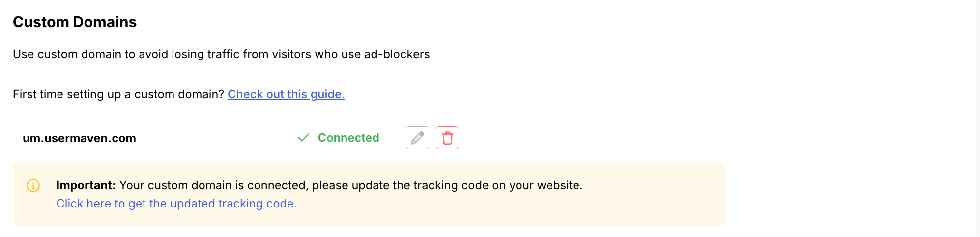Click the green checkmark status icon

303,138
